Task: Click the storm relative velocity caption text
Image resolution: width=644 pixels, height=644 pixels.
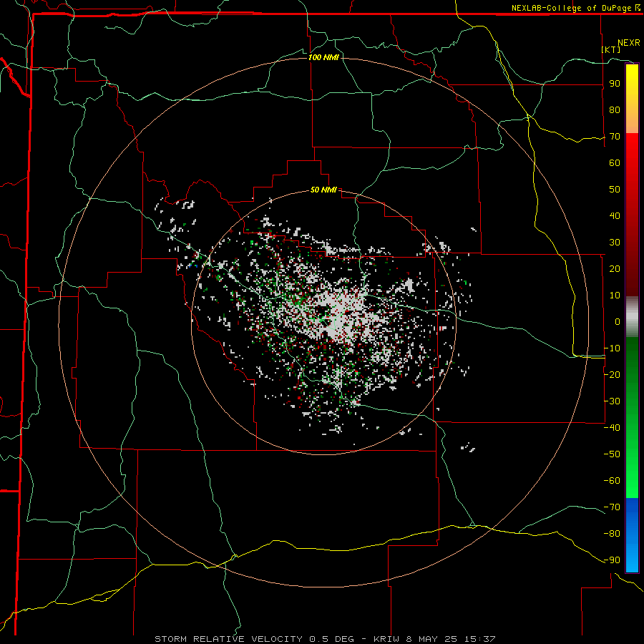Action: click(x=325, y=639)
